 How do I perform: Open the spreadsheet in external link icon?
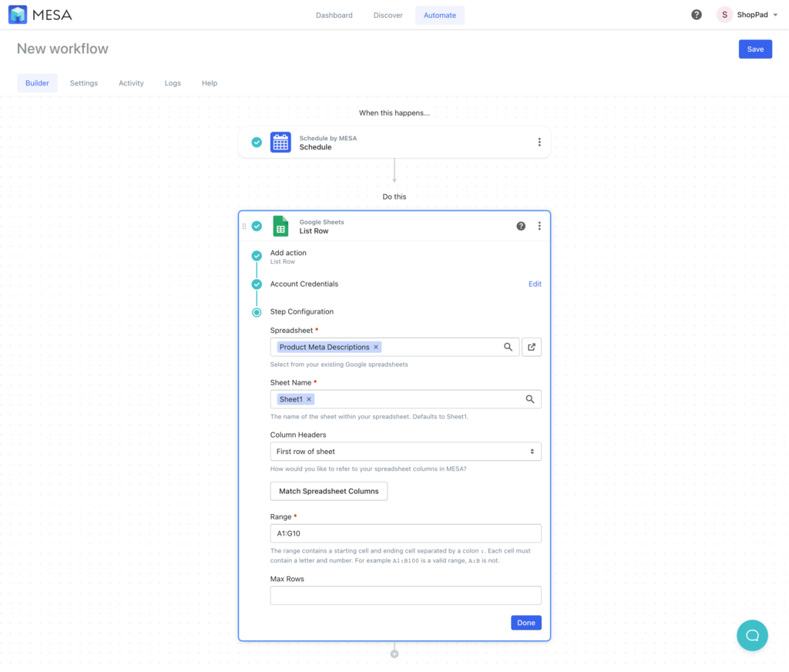(532, 347)
